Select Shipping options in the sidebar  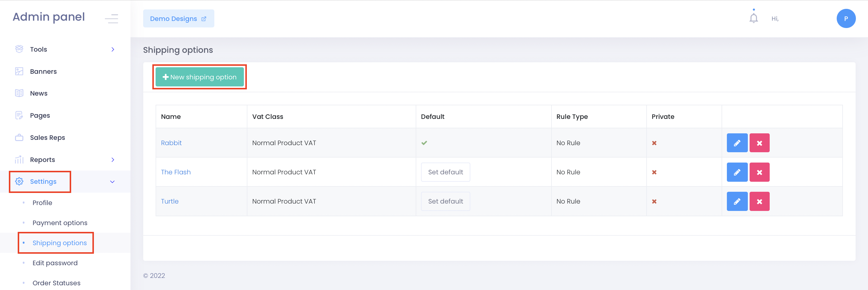59,243
